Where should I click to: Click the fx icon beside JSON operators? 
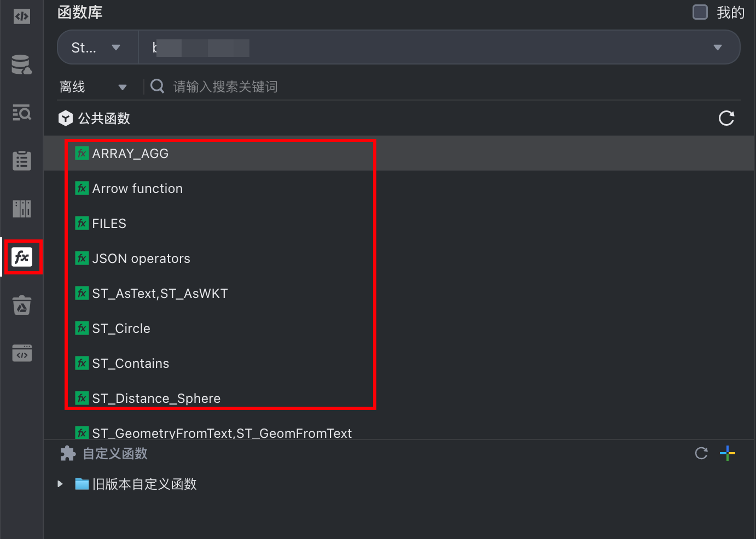(x=82, y=259)
